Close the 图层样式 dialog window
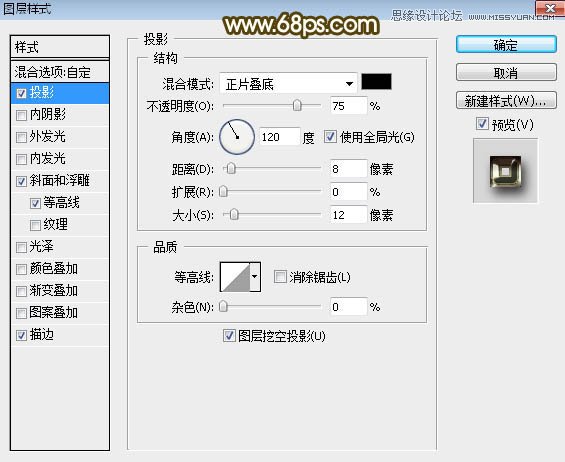 [x=549, y=8]
